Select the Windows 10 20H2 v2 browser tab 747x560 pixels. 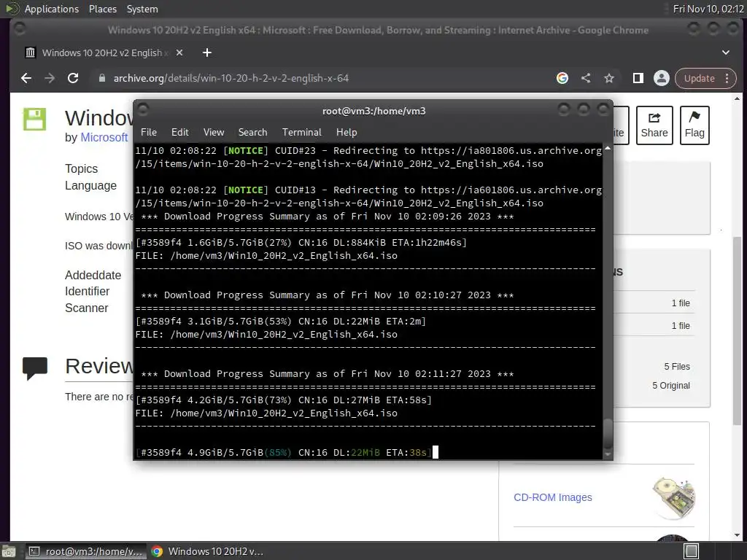tap(102, 52)
